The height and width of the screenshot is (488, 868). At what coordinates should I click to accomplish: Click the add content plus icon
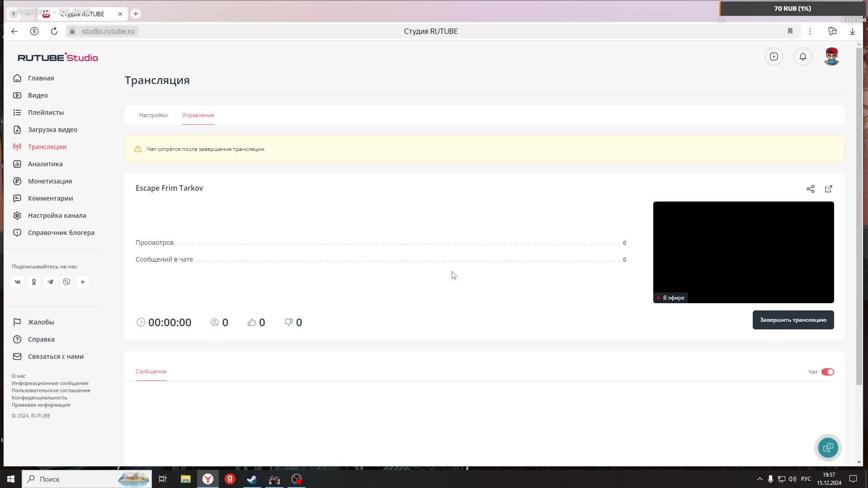pyautogui.click(x=774, y=56)
